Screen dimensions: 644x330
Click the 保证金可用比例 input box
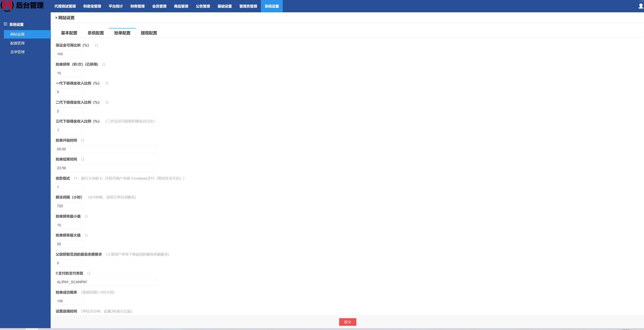point(69,54)
